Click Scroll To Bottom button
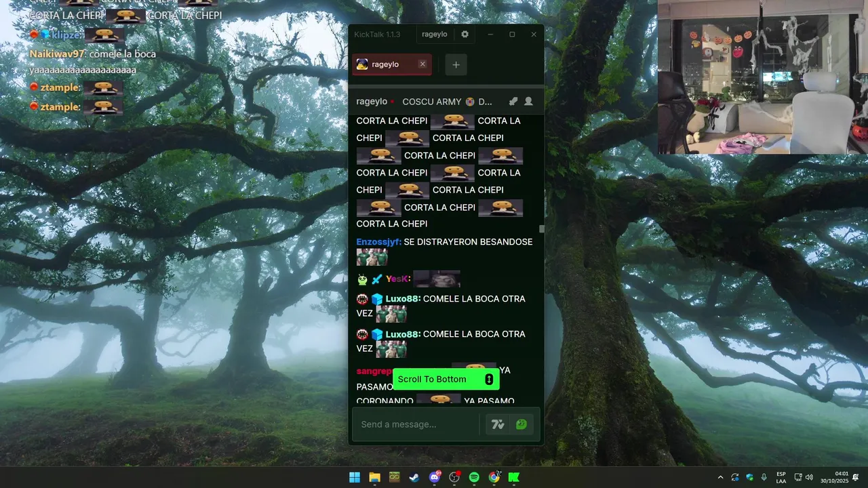 tap(446, 380)
